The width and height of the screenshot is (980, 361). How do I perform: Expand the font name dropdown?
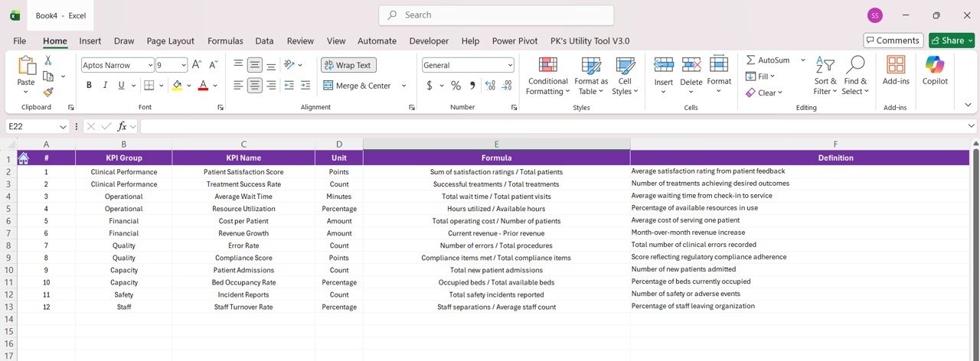click(149, 65)
